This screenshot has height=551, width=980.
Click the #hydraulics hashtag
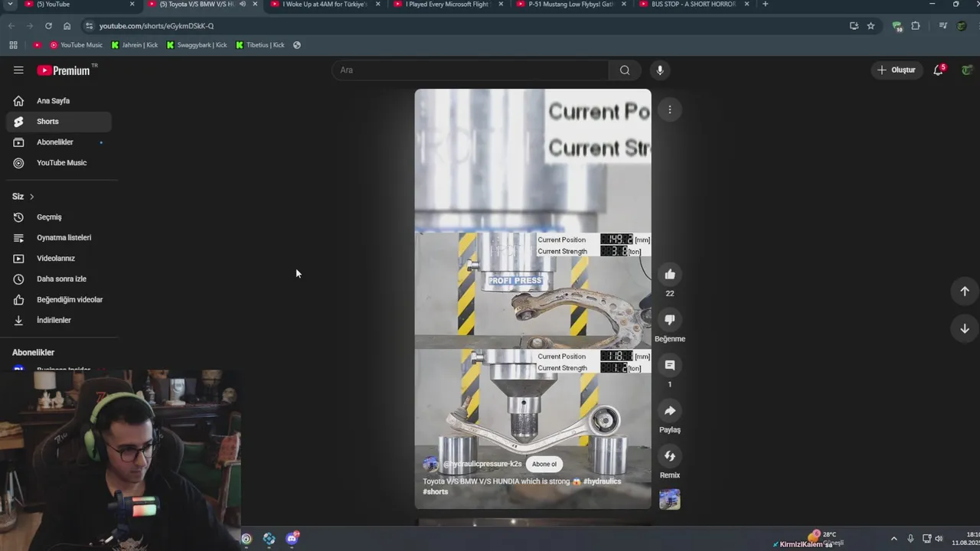click(x=602, y=481)
